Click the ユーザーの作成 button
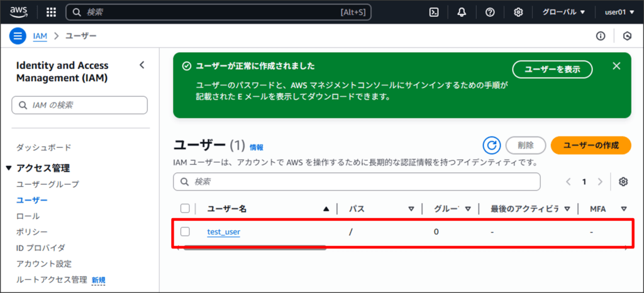644x293 pixels. pyautogui.click(x=590, y=145)
